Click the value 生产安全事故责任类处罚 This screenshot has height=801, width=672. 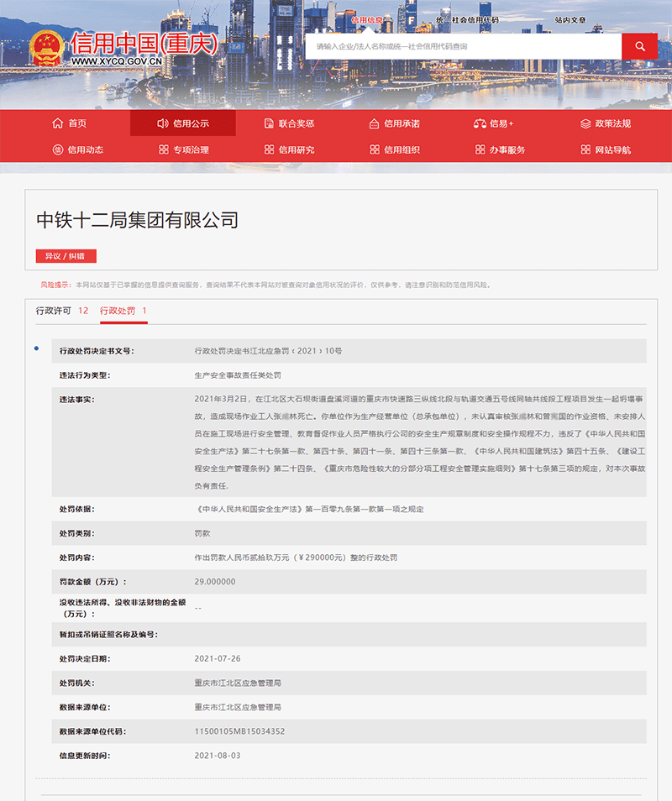(238, 375)
